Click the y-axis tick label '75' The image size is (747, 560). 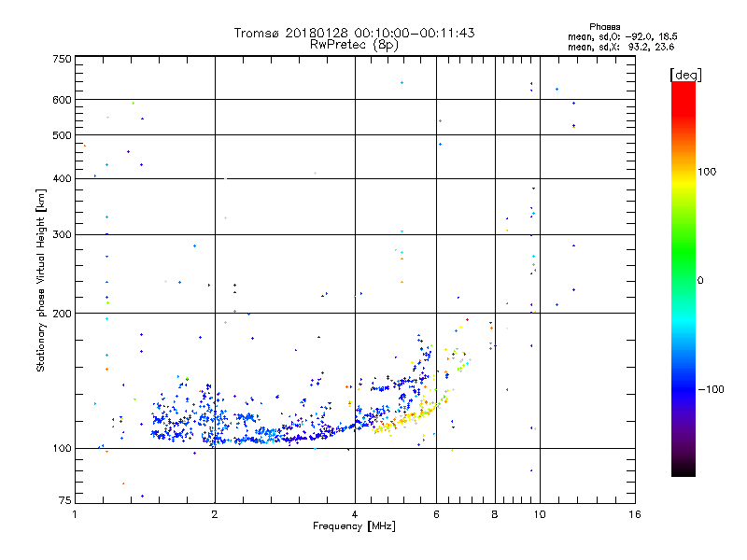pyautogui.click(x=65, y=500)
